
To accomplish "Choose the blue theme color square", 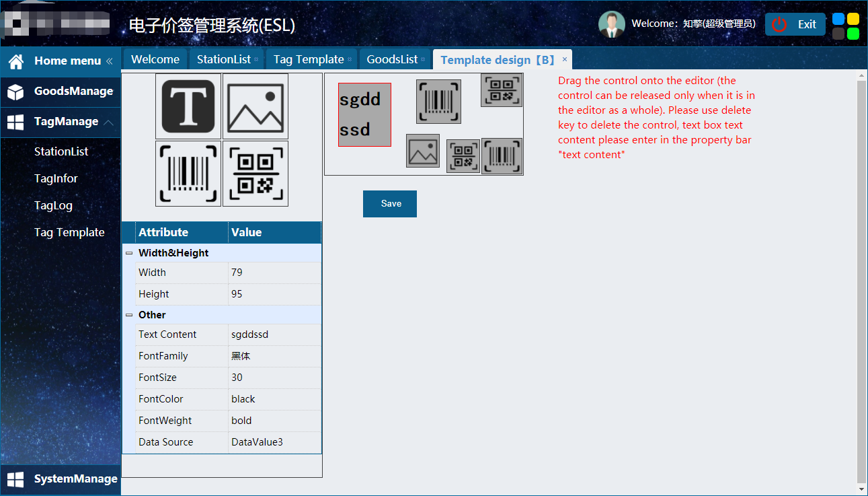I will coord(838,19).
